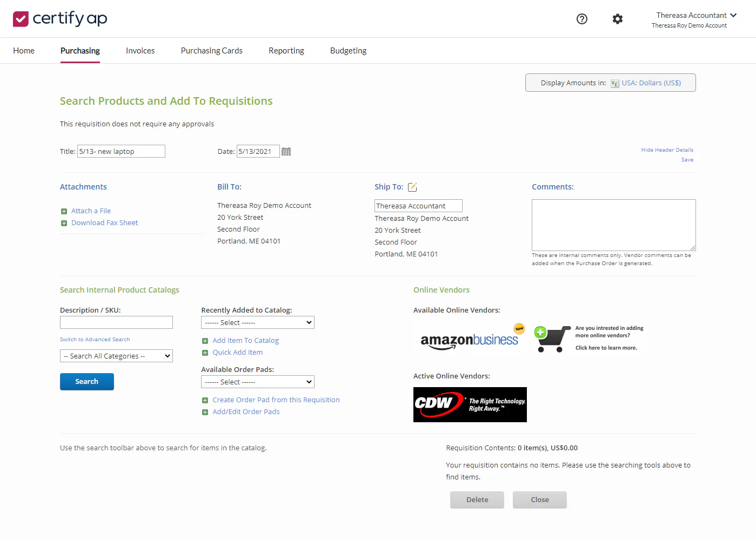Open the CDW active vendor banner
756x541 pixels.
(x=470, y=404)
